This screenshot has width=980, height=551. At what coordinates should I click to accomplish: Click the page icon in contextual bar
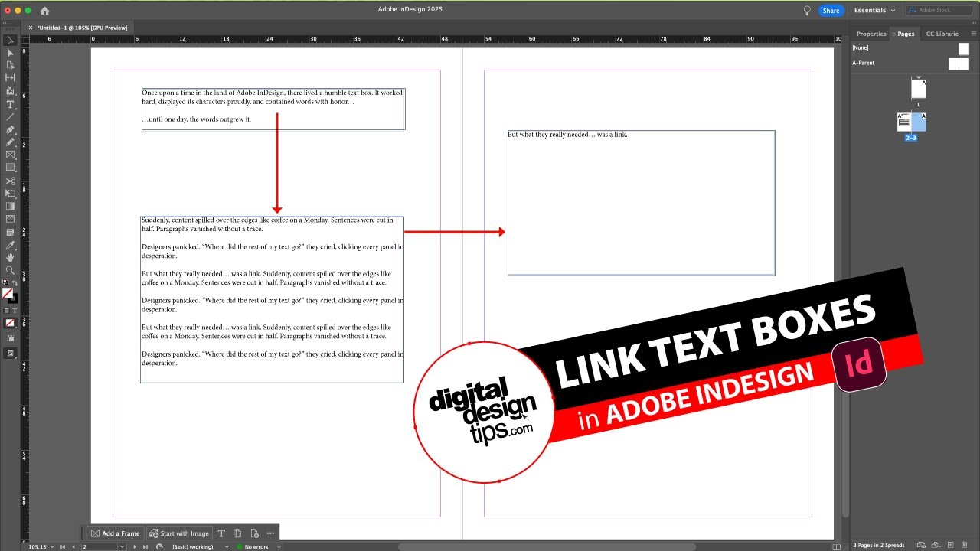click(238, 533)
